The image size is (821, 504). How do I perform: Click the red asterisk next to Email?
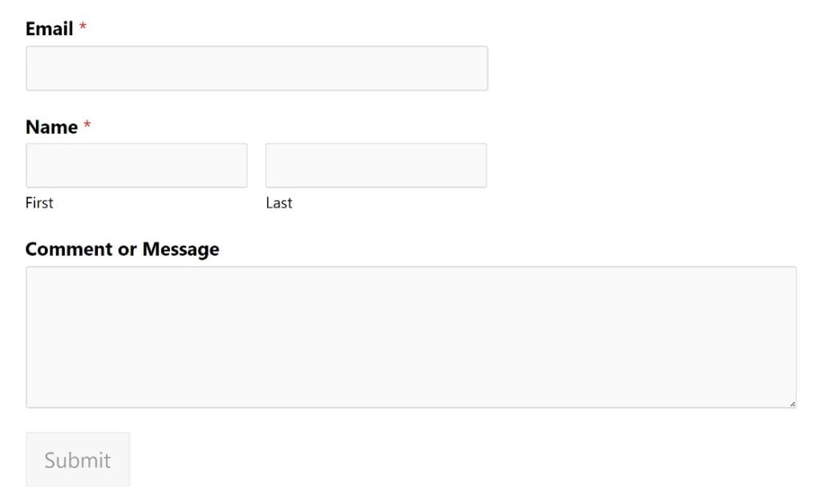click(x=83, y=26)
